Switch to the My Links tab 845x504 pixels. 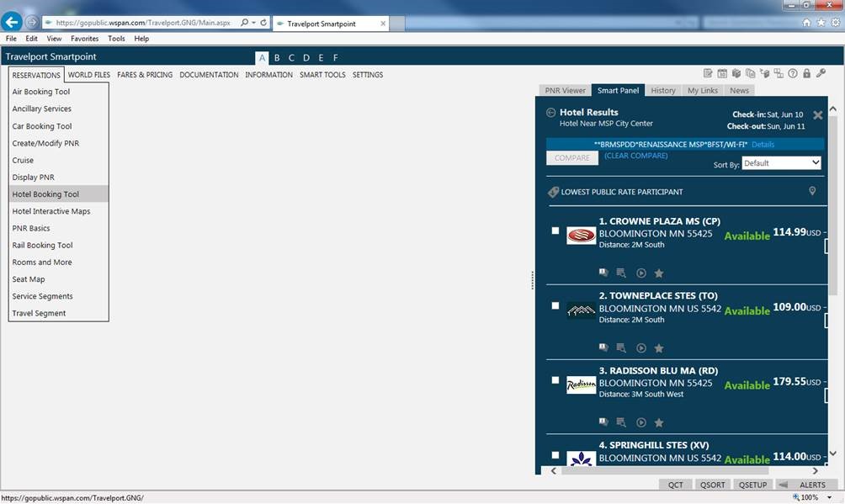(703, 91)
